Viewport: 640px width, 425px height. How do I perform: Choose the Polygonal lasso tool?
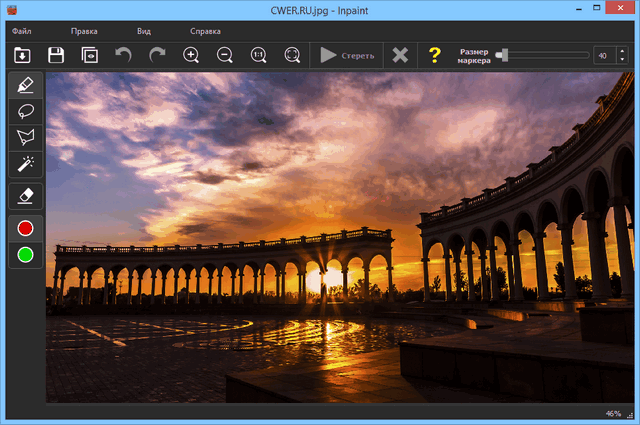(x=26, y=137)
